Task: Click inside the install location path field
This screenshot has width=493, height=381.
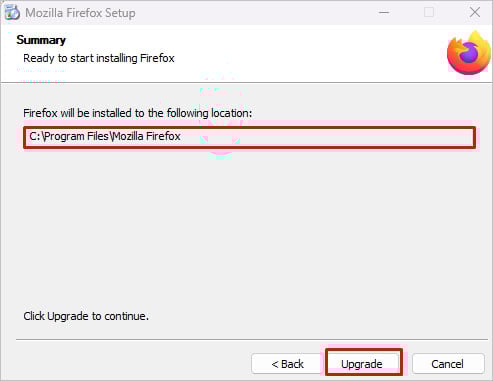Action: 250,137
